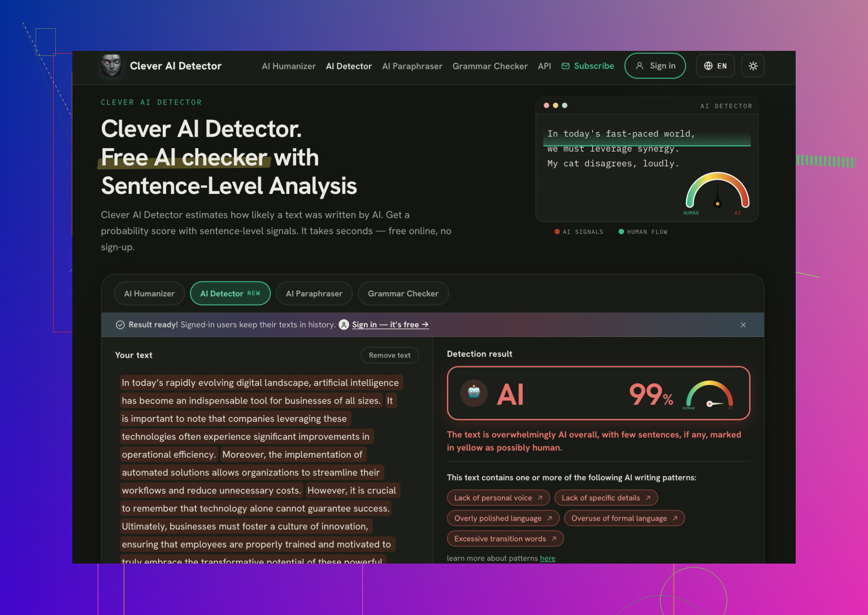Click the 'Detection result' heading
The image size is (868, 615).
pos(480,354)
